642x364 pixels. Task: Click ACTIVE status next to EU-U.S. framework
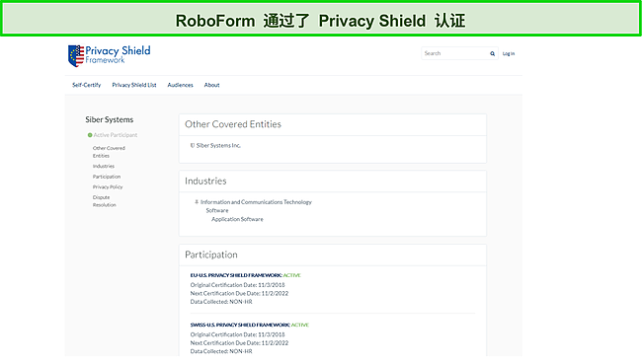click(x=292, y=275)
